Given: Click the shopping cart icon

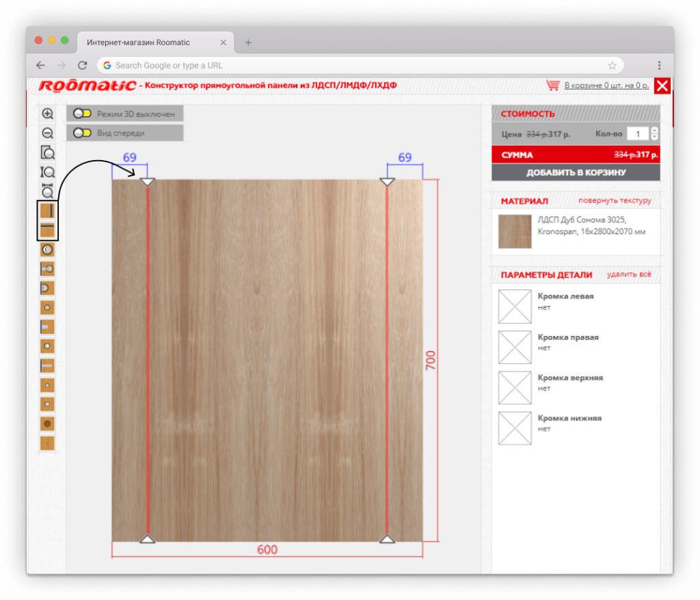Looking at the screenshot, I should [x=553, y=86].
